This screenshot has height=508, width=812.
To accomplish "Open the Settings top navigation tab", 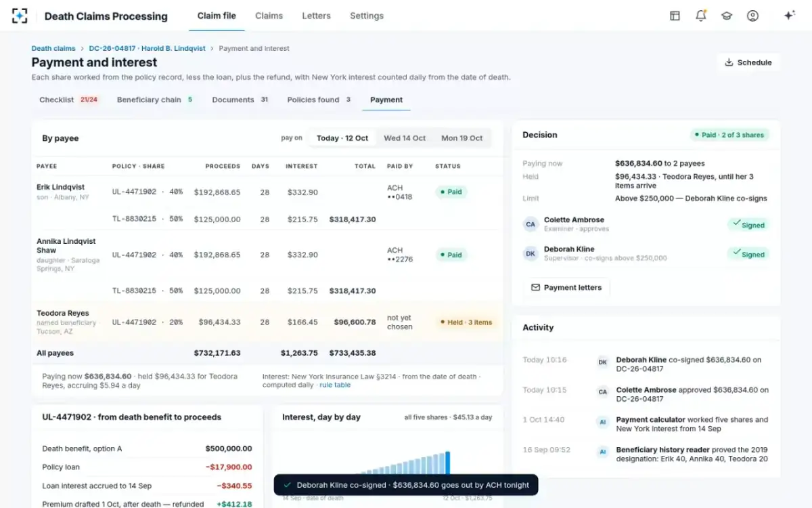I will tap(367, 16).
